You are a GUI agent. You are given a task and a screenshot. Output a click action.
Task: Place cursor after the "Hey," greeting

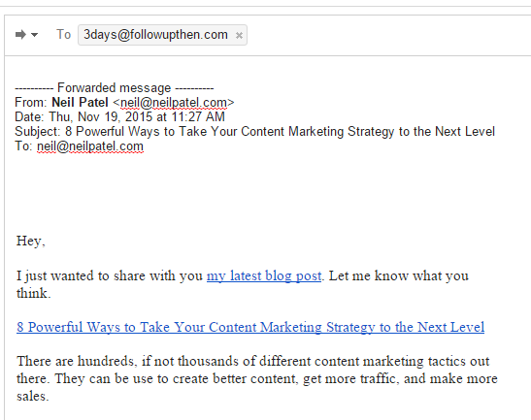[x=47, y=241]
